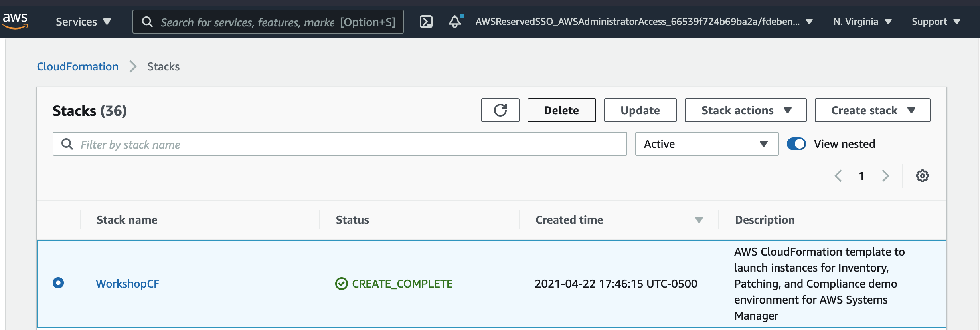
Task: Launch the CloudShell terminal icon
Action: (426, 22)
